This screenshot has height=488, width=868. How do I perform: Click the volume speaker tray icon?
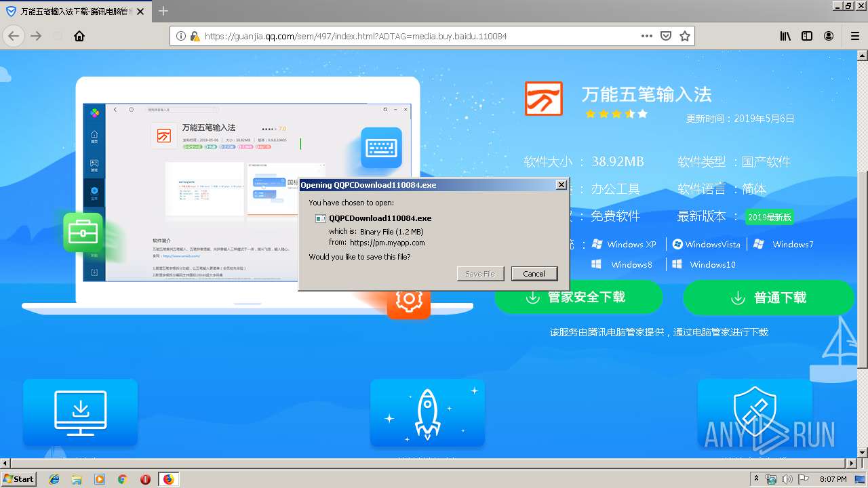coord(787,479)
